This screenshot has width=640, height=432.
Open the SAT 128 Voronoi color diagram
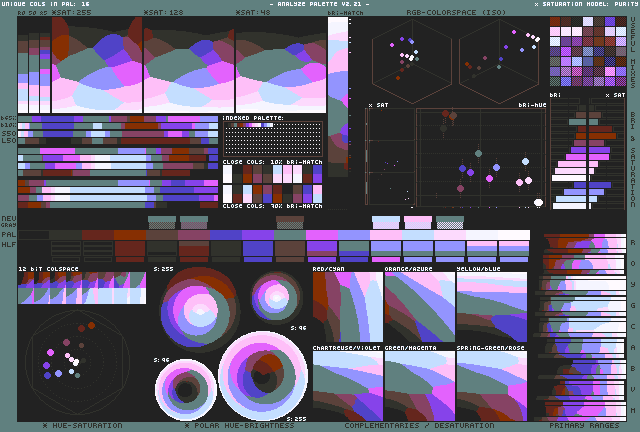coord(189,65)
